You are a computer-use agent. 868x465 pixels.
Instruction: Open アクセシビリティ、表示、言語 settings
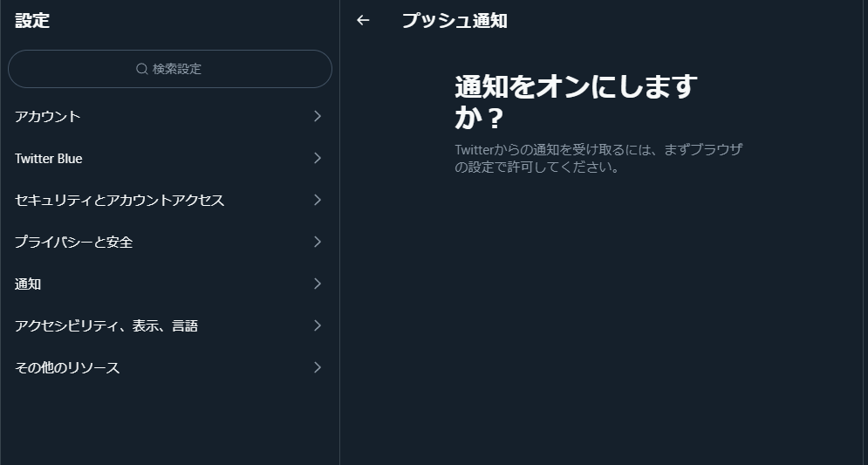click(170, 325)
